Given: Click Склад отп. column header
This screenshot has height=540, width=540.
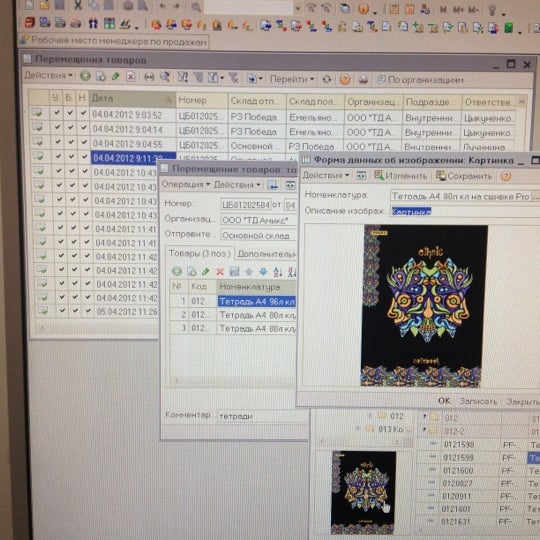Looking at the screenshot, I should [x=257, y=101].
